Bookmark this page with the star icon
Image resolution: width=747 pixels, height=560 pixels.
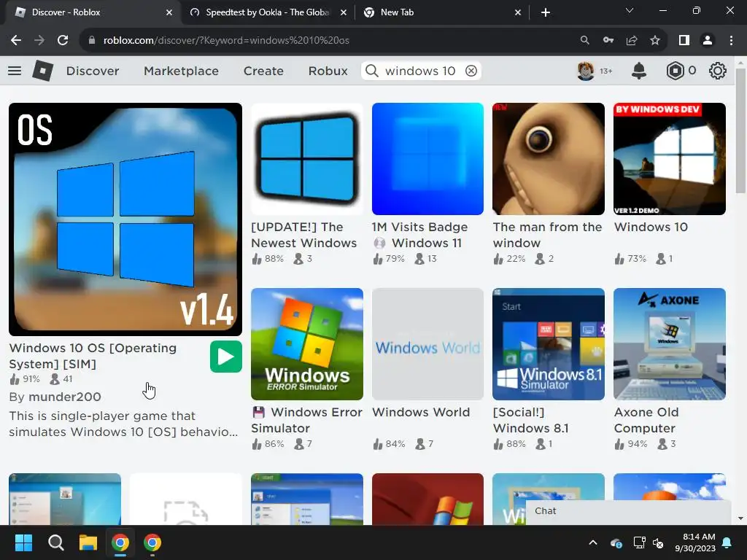[655, 41]
